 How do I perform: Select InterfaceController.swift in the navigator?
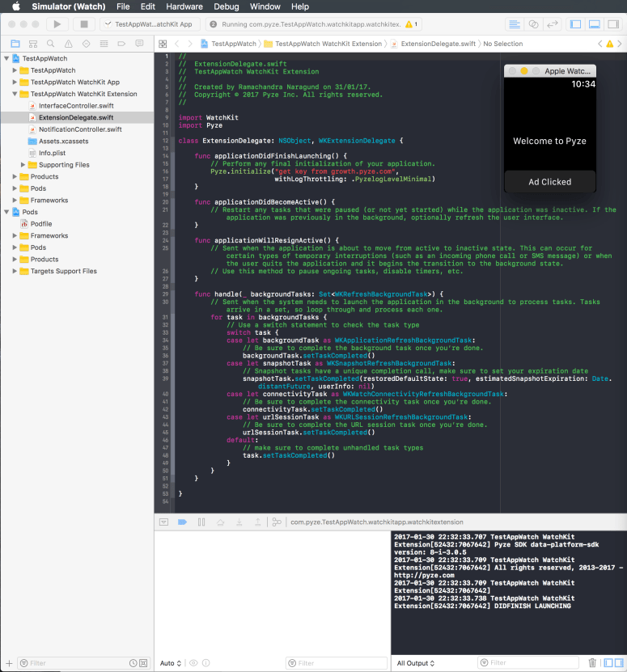(76, 106)
